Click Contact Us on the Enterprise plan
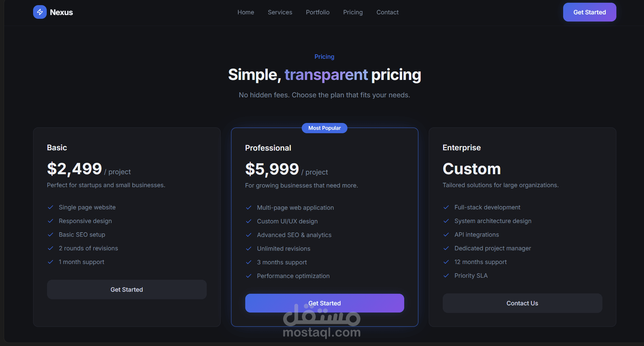Viewport: 644px width, 346px height. coord(522,303)
